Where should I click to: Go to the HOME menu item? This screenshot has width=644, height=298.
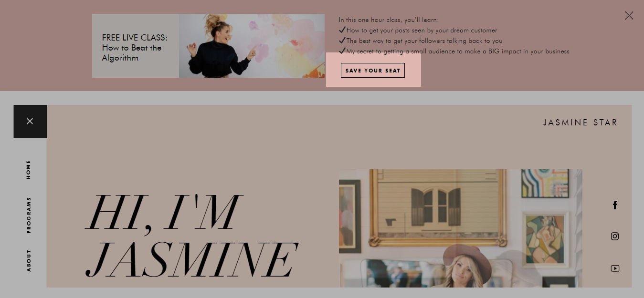click(28, 170)
